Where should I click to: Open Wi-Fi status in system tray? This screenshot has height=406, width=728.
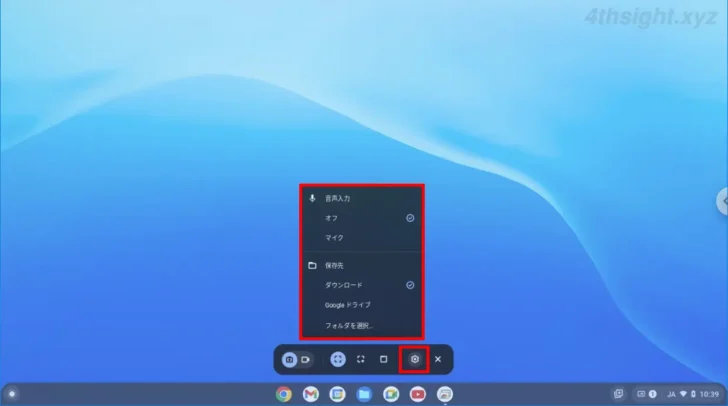click(683, 394)
